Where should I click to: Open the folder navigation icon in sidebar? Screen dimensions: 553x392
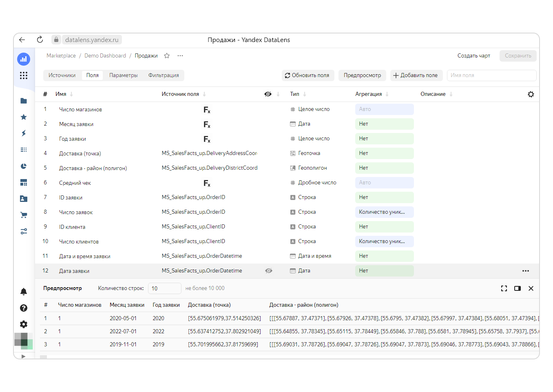pos(24,101)
